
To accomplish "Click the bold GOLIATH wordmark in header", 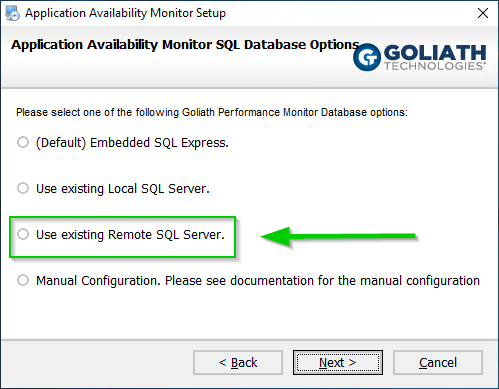I will tap(435, 52).
